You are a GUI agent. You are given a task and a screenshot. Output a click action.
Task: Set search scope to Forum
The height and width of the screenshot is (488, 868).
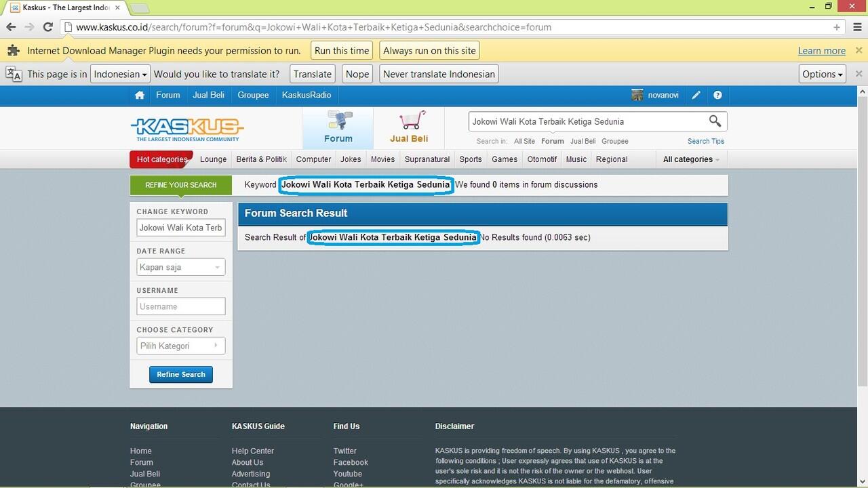[x=553, y=141]
